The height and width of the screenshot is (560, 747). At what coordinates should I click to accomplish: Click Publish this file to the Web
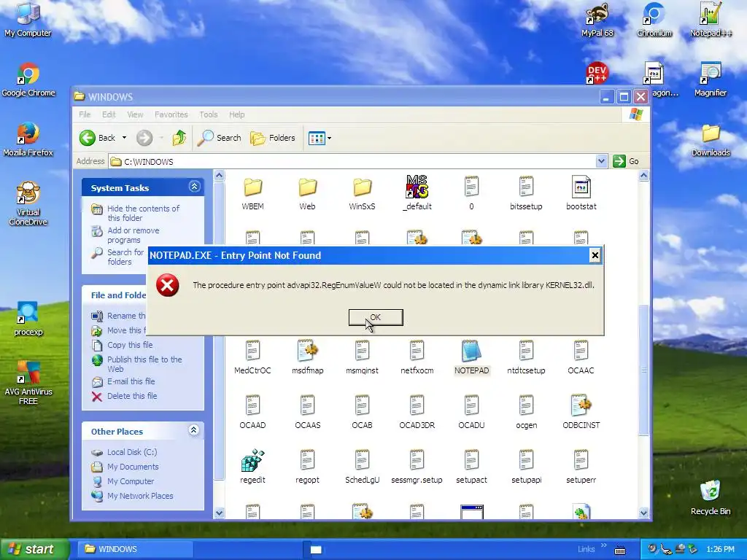144,365
